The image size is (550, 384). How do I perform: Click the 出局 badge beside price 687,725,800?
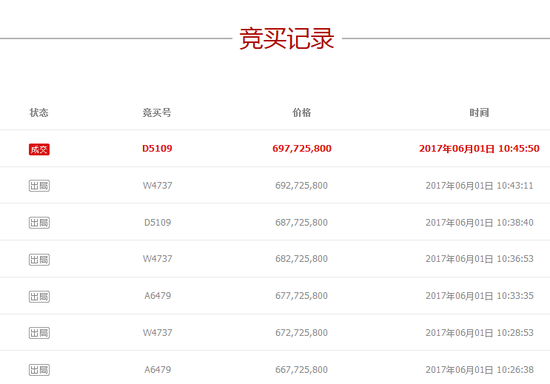(x=39, y=223)
